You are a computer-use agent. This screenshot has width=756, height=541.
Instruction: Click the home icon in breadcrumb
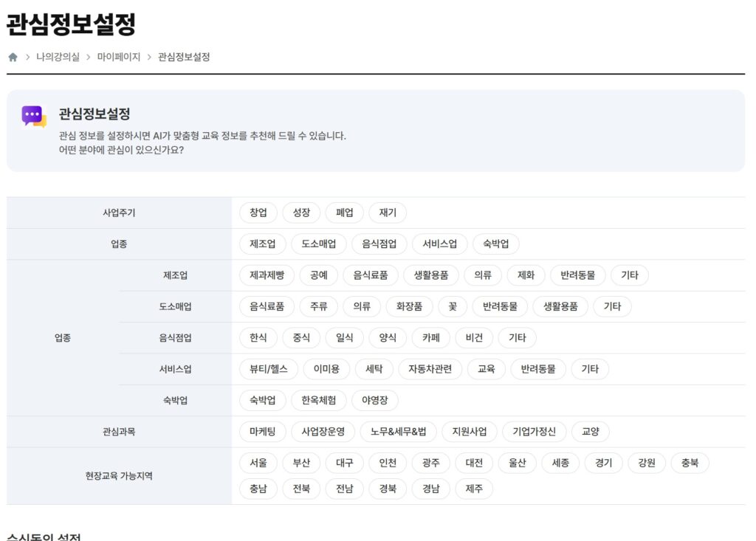pyautogui.click(x=13, y=58)
